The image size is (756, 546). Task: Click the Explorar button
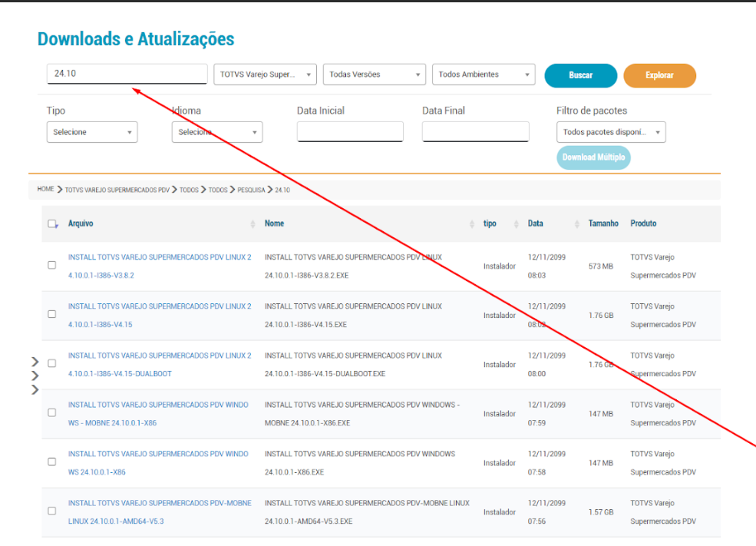pos(659,75)
